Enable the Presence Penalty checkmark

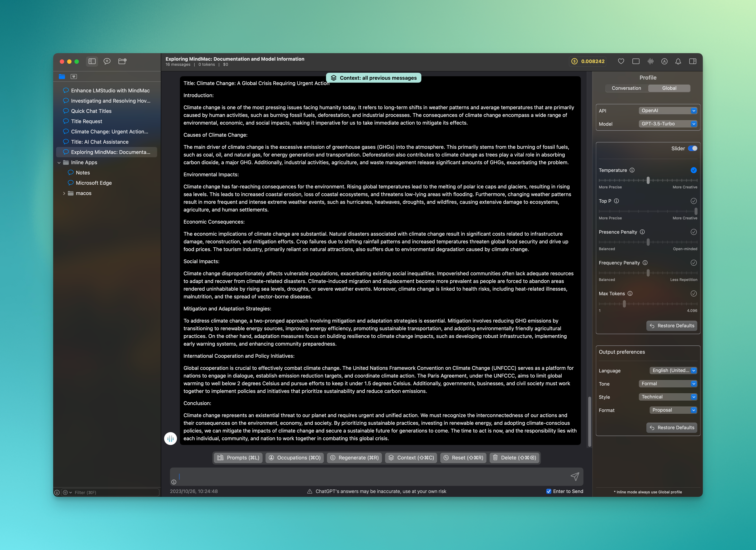[x=694, y=232]
